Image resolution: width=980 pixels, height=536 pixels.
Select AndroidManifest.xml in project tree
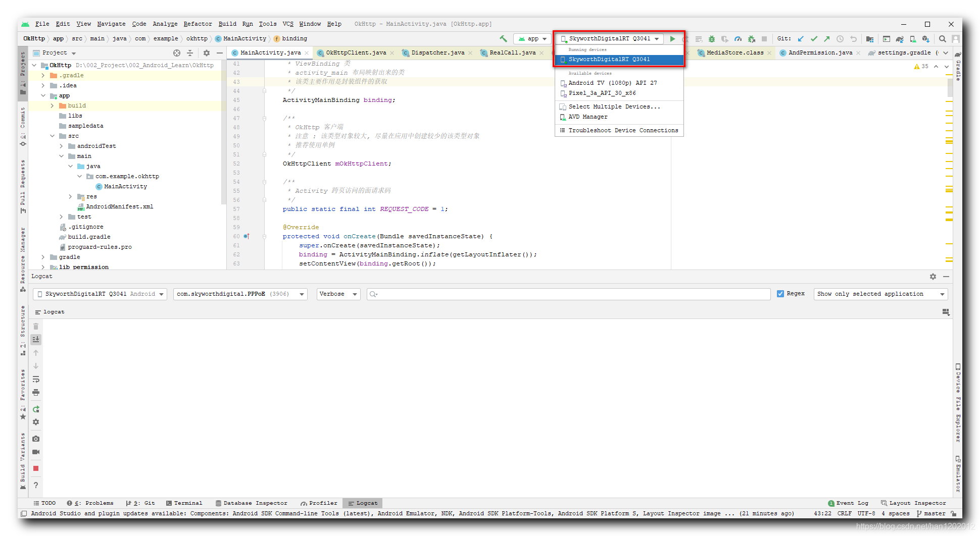119,206
